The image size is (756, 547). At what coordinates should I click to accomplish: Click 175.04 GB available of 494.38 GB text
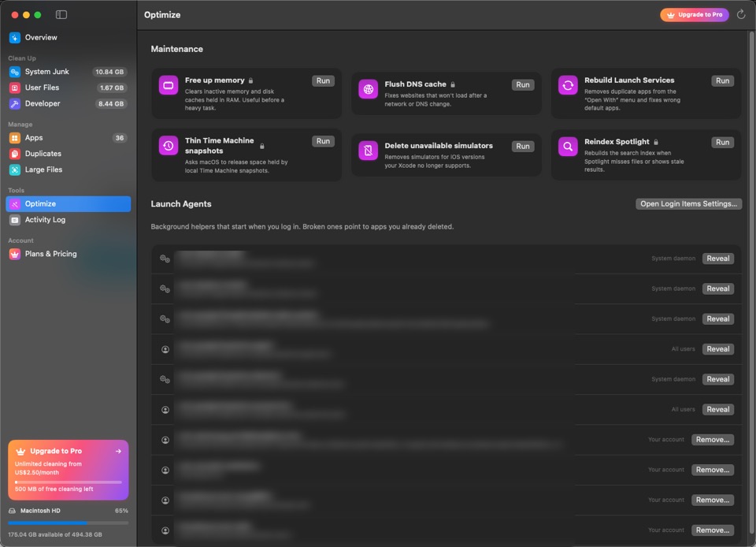[x=55, y=534]
